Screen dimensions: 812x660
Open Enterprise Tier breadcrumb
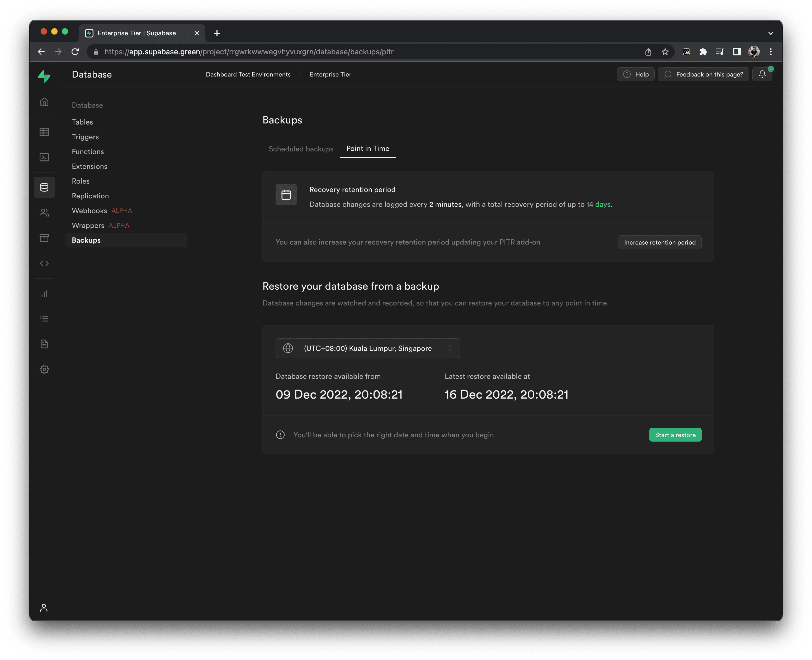tap(330, 74)
